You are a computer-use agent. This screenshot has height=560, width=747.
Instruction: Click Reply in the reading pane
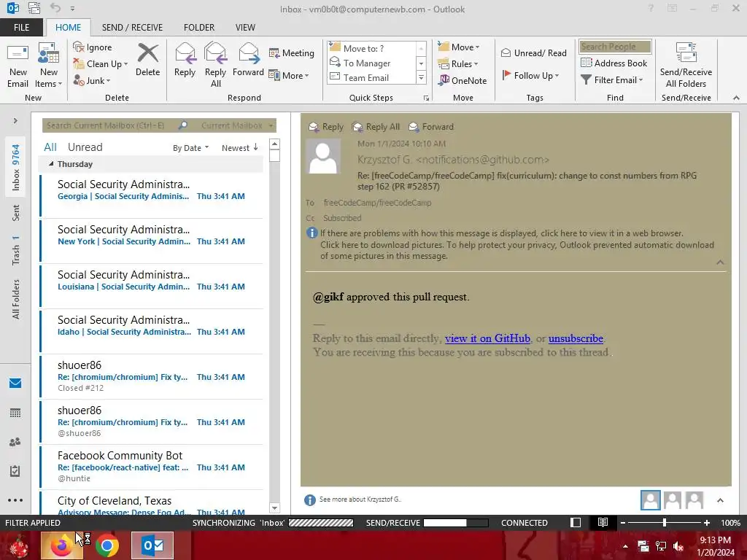click(x=326, y=127)
